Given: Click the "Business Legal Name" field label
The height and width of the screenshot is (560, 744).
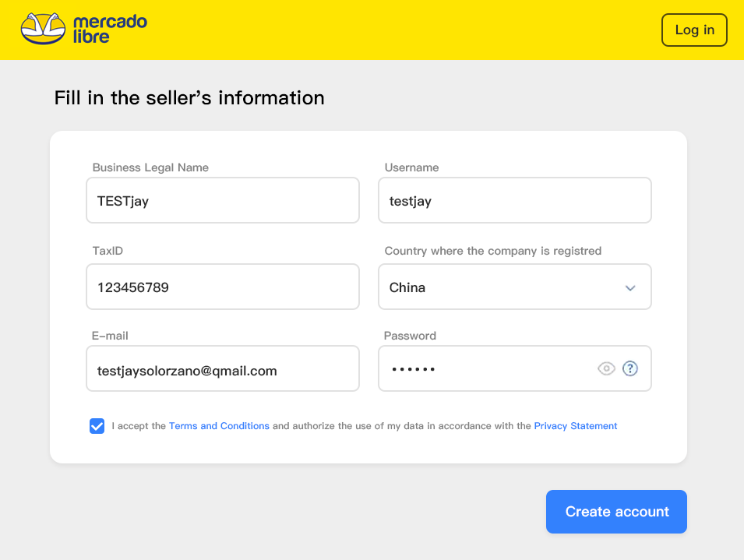Looking at the screenshot, I should (x=150, y=167).
